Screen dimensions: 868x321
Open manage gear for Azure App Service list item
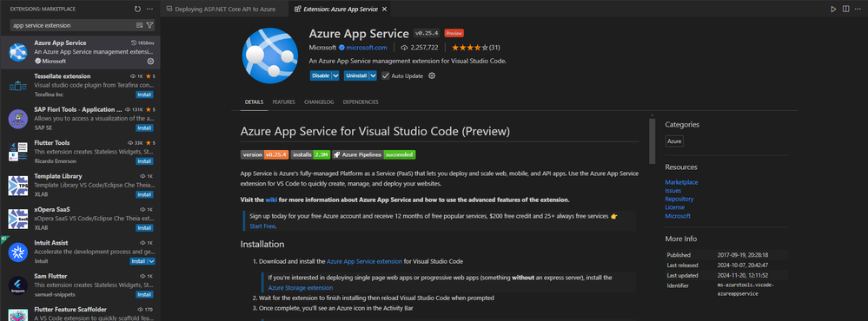click(x=150, y=62)
